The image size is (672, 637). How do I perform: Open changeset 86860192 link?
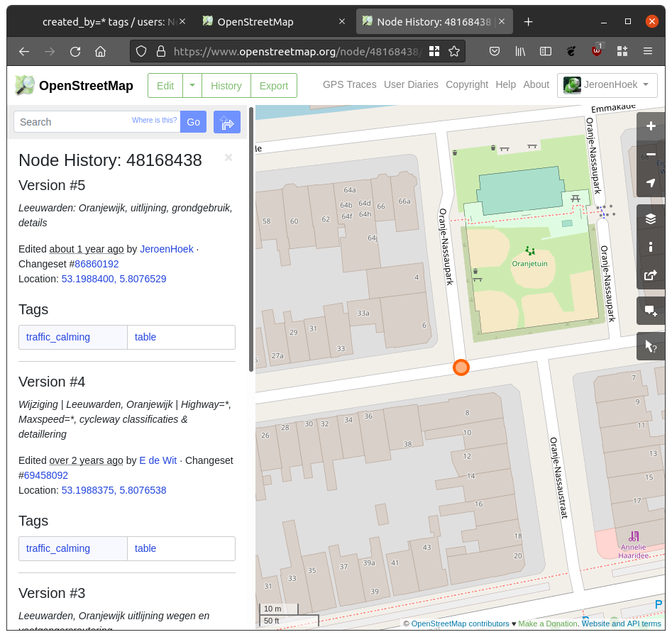(97, 264)
